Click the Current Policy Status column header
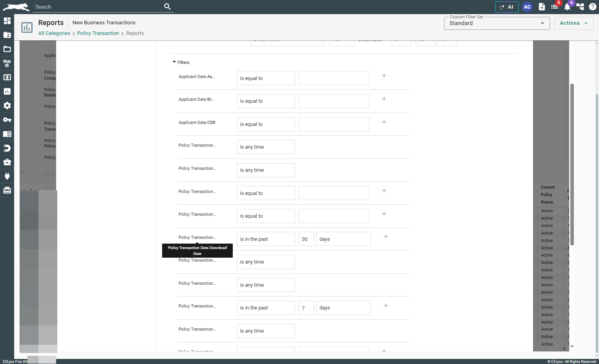Viewport: 599px width, 364px height. [548, 195]
